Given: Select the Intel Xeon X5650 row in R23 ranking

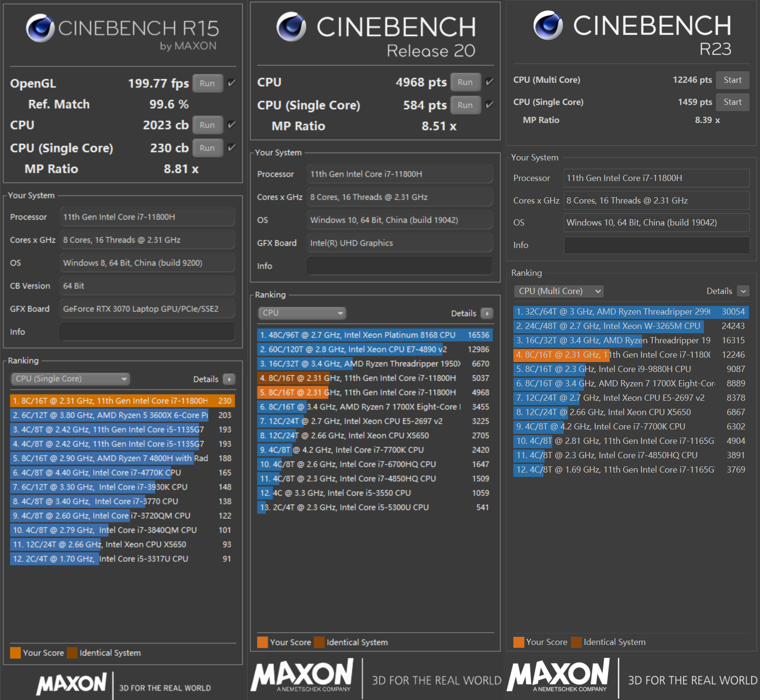Looking at the screenshot, I should [x=631, y=412].
